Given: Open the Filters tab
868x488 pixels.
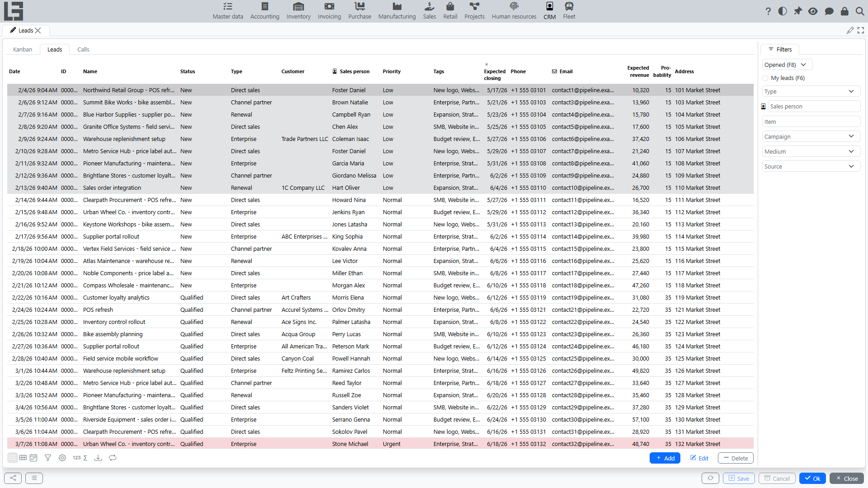Looking at the screenshot, I should tap(780, 49).
